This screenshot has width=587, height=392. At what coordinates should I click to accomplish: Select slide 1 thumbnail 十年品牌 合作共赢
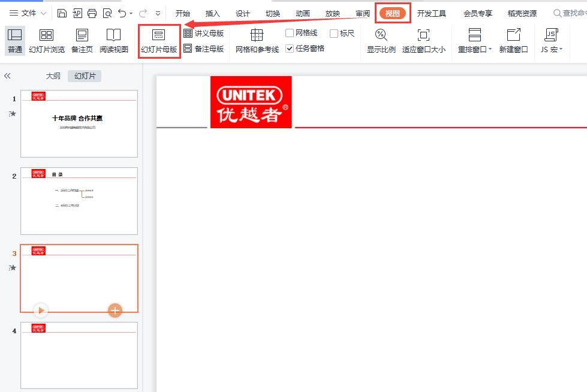pyautogui.click(x=79, y=123)
